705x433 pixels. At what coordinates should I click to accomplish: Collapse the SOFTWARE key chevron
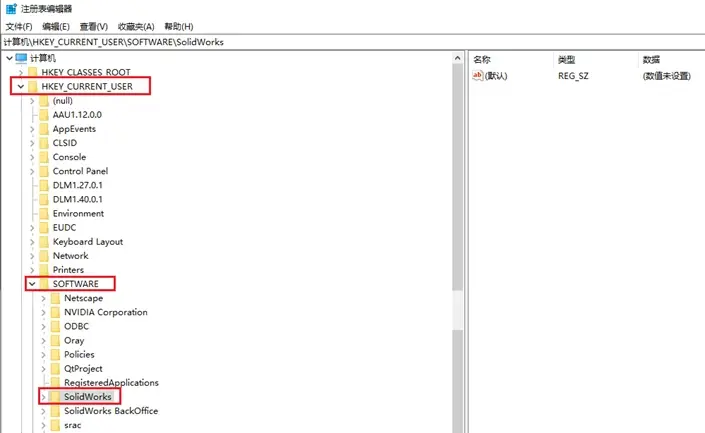[32, 284]
